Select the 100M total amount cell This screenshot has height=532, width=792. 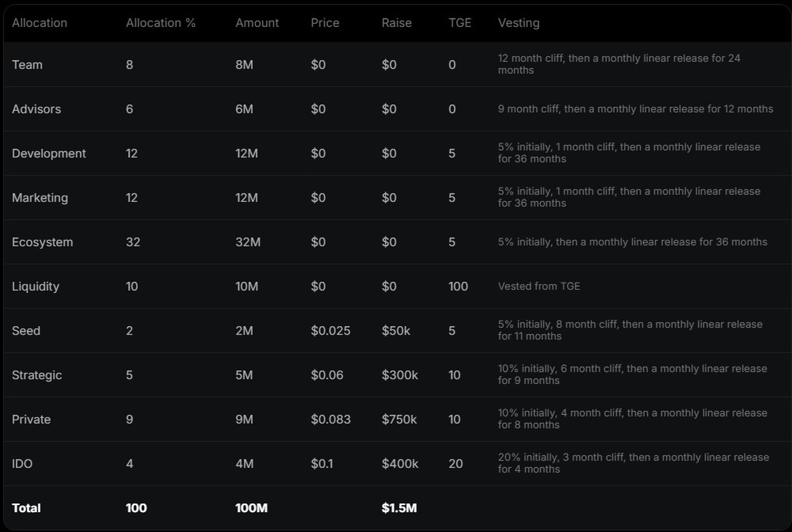[x=251, y=508]
